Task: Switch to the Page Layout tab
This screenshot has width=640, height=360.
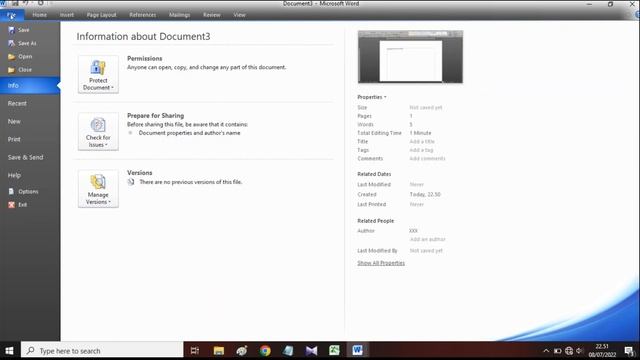Action: 102,15
